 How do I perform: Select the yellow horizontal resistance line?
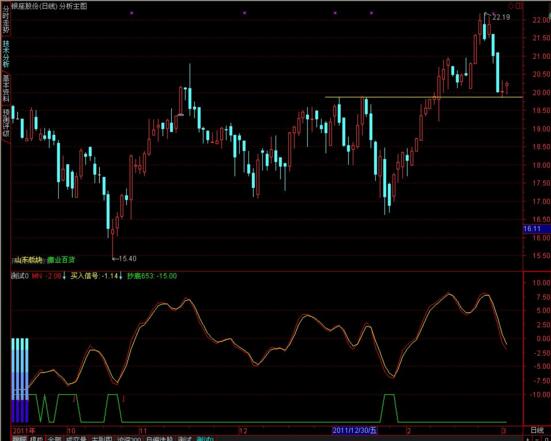click(x=423, y=97)
